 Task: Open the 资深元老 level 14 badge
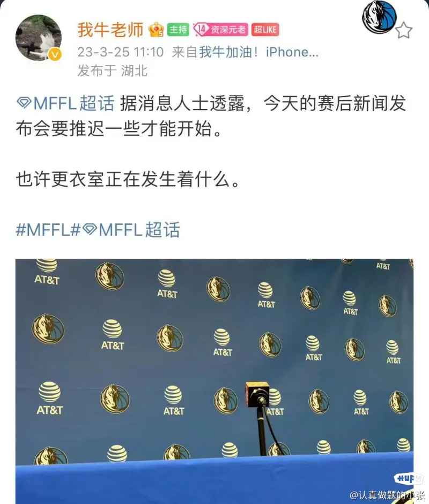pos(220,30)
